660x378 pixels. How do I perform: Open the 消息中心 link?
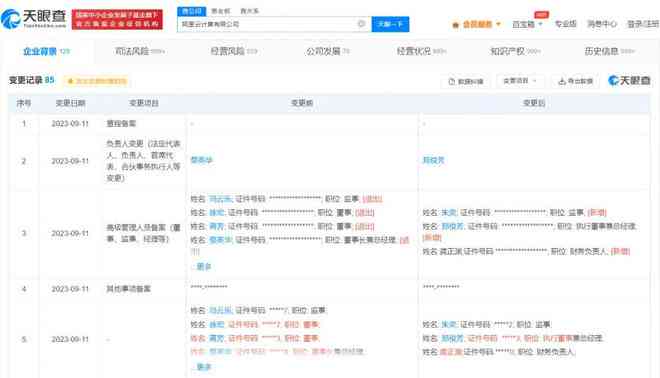coord(602,24)
